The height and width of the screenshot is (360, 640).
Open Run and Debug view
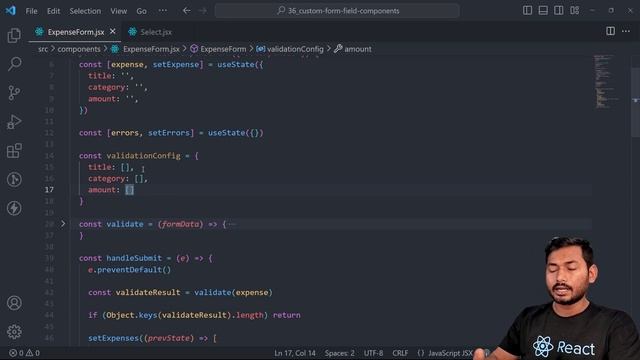14,122
